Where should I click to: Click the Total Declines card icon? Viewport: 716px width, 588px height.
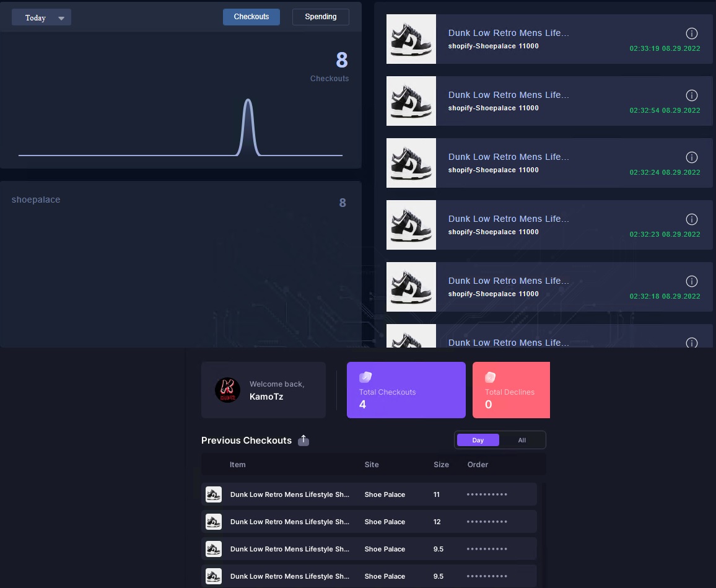pyautogui.click(x=490, y=377)
